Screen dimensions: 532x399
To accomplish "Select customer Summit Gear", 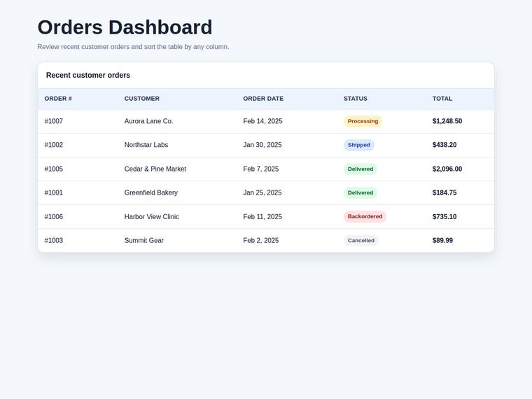I will [144, 241].
